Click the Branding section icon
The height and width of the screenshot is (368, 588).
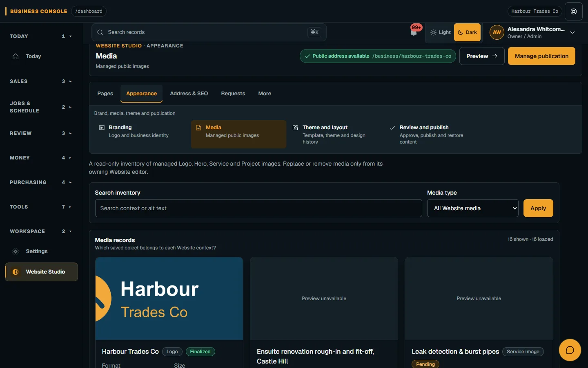click(102, 128)
